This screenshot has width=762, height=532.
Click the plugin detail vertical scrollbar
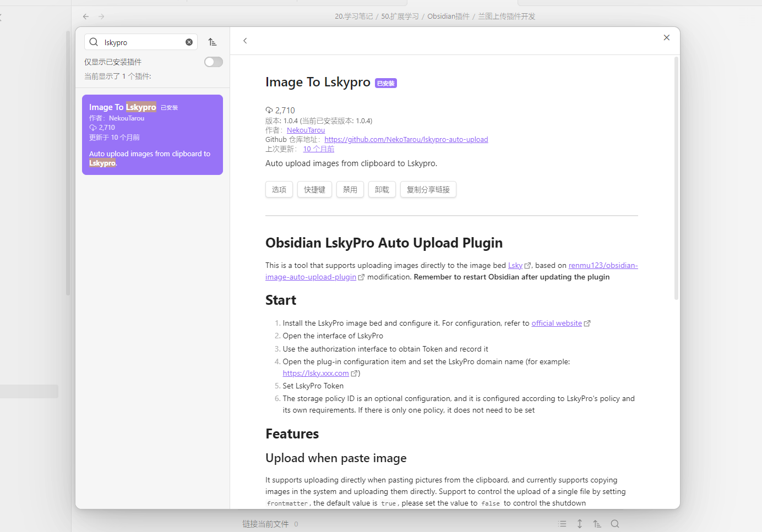pos(676,178)
